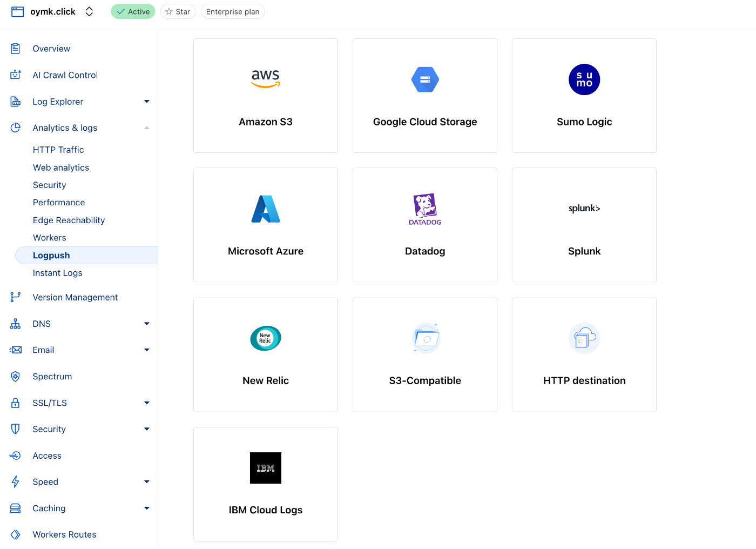Open Performance analytics page

[59, 203]
